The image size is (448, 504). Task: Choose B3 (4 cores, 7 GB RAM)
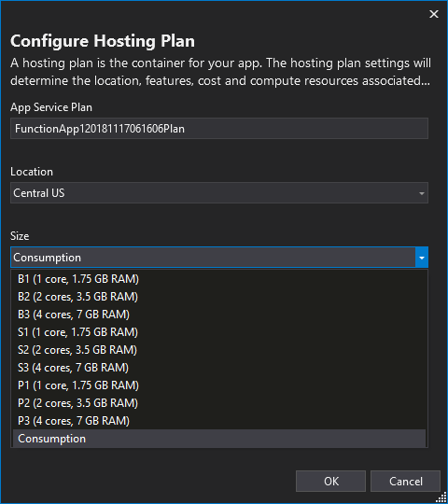(219, 315)
